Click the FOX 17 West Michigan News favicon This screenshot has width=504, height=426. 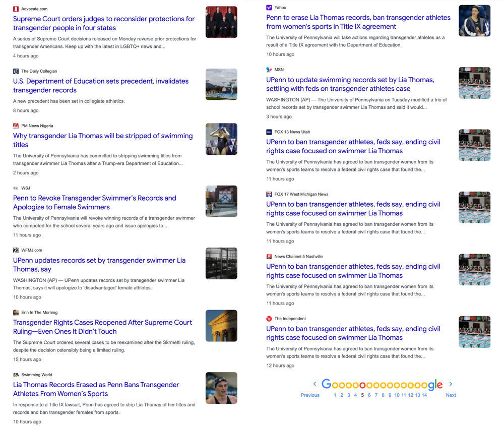[269, 194]
